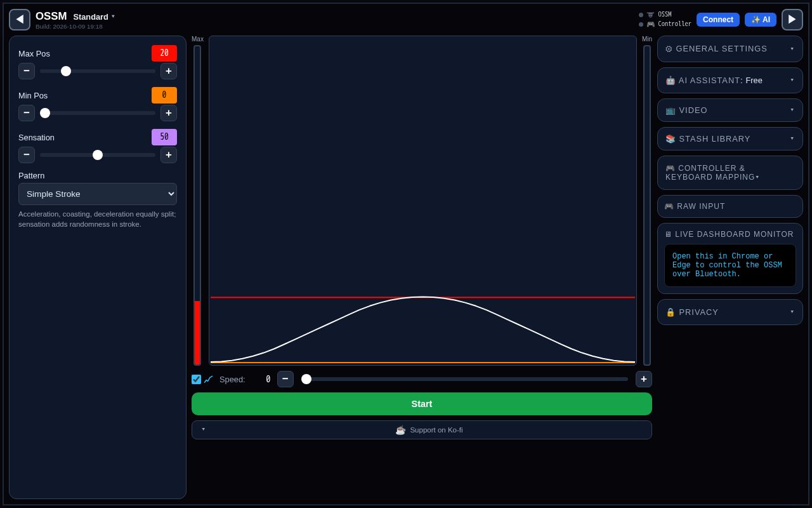This screenshot has width=812, height=508.
Task: Click the Live Dashboard Monitor header
Action: coord(730,234)
